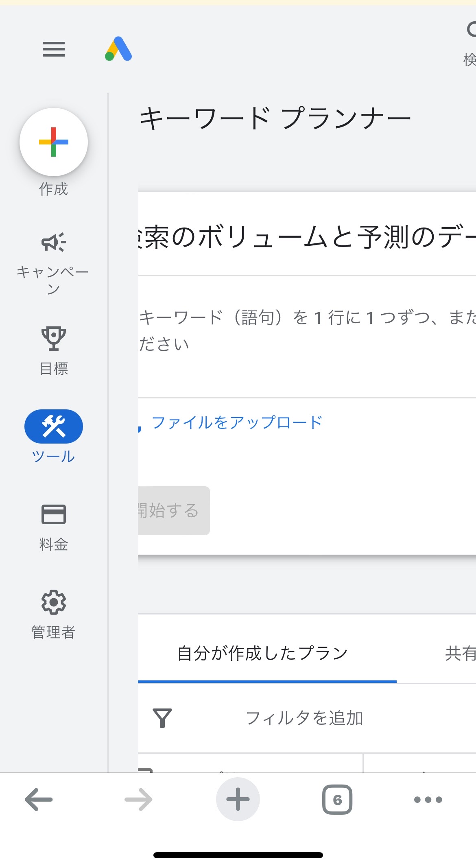
Task: Open new browser tab plus button
Action: [238, 799]
